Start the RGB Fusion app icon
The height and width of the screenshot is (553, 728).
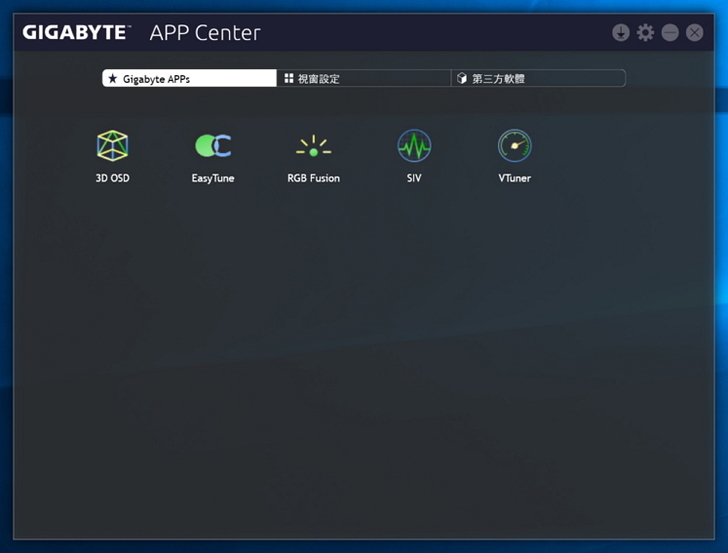[x=313, y=146]
